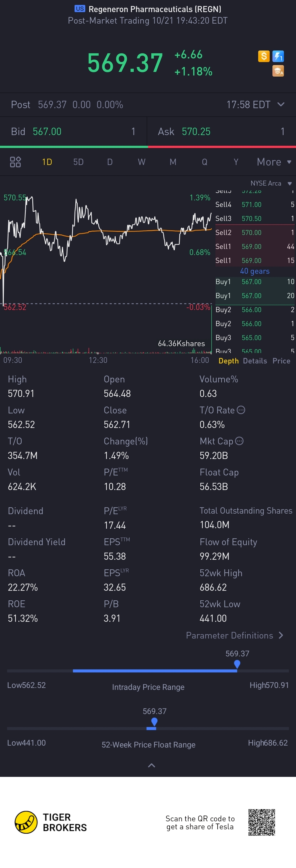Tap the intraday price range marker 569.37

(237, 664)
